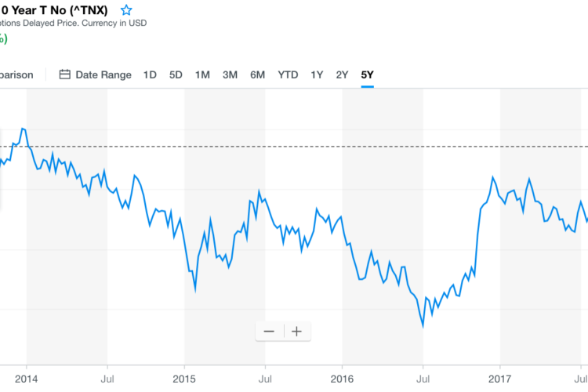Viewport: 588px width, 392px height.
Task: Zoom in with the plus button
Action: [296, 331]
